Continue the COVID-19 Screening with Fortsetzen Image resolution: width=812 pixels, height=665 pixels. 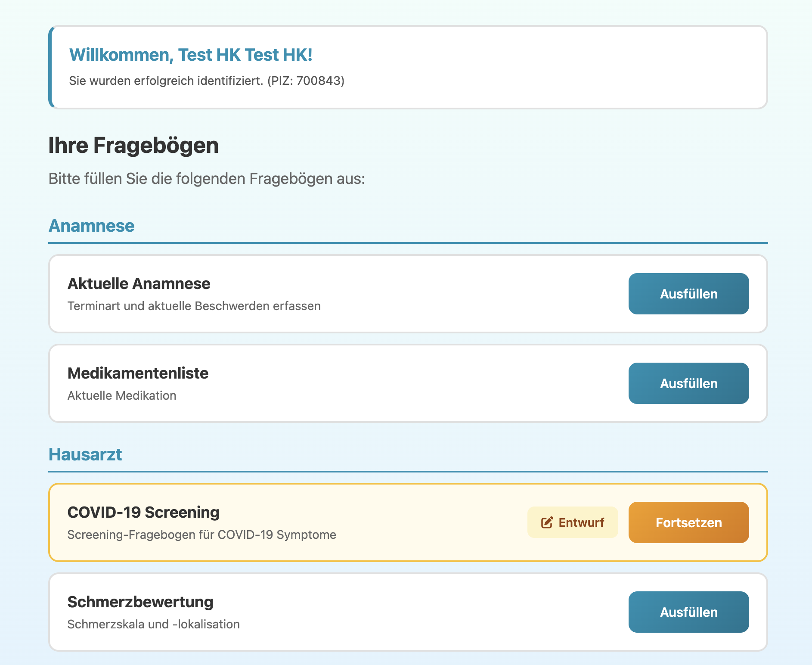coord(688,522)
